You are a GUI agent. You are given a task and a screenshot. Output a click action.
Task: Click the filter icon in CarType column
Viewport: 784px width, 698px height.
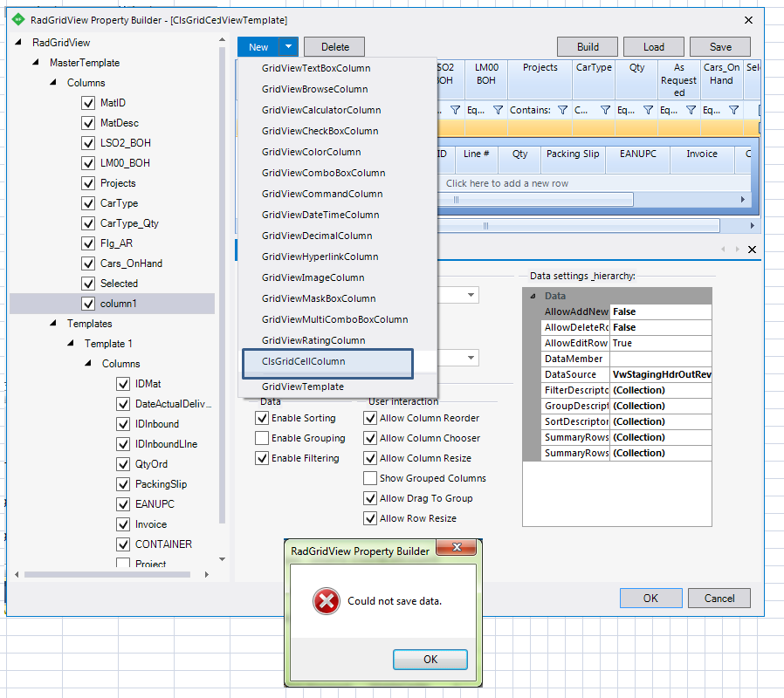point(604,111)
